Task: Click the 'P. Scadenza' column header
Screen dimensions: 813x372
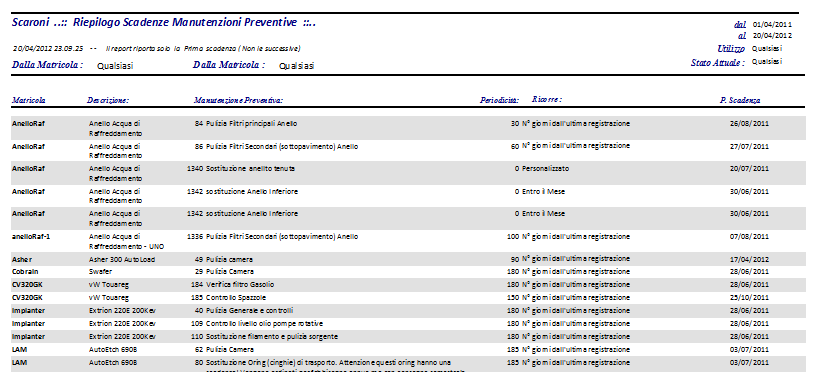Action: click(740, 100)
